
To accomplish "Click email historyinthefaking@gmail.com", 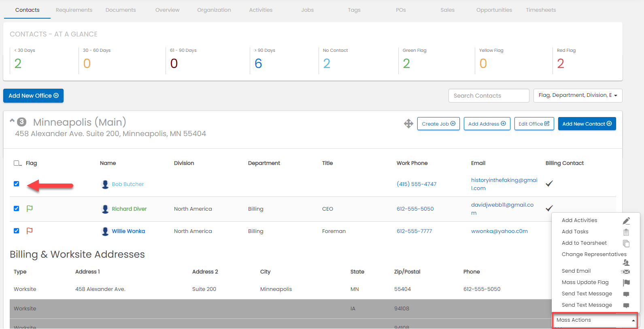I will pos(504,184).
